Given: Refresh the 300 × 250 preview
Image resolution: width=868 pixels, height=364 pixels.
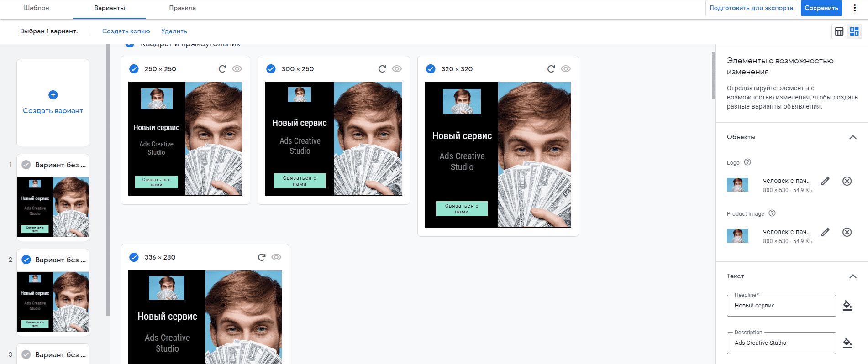Looking at the screenshot, I should coord(382,69).
